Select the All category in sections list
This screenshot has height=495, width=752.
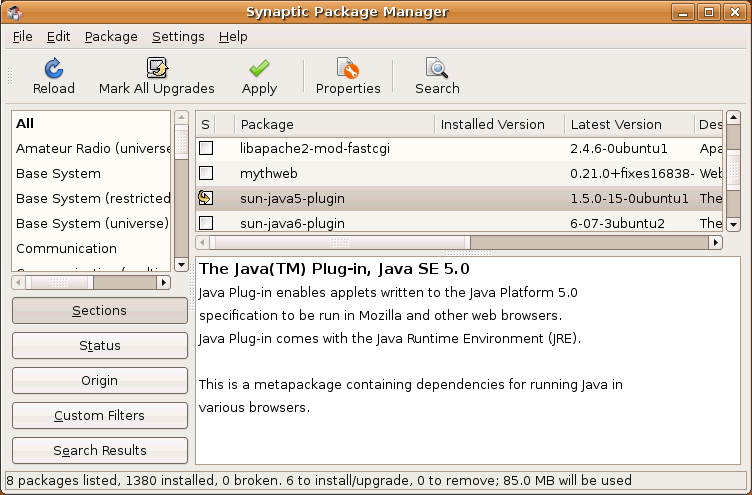pos(91,124)
